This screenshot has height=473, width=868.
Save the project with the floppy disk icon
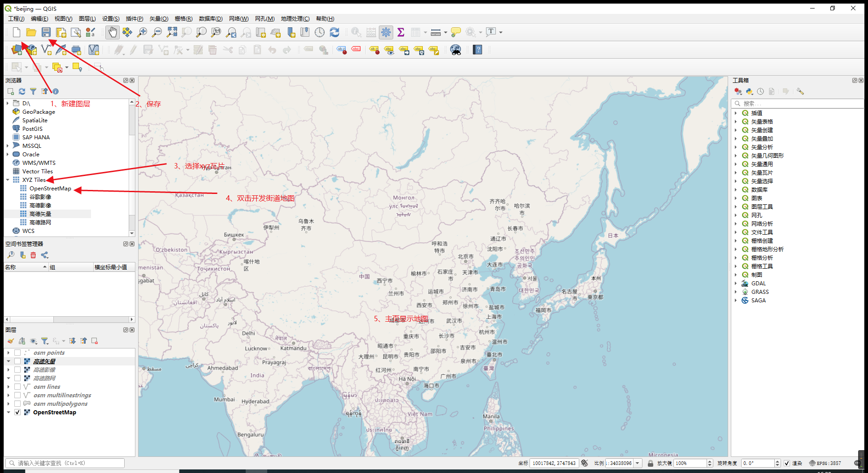tap(46, 32)
